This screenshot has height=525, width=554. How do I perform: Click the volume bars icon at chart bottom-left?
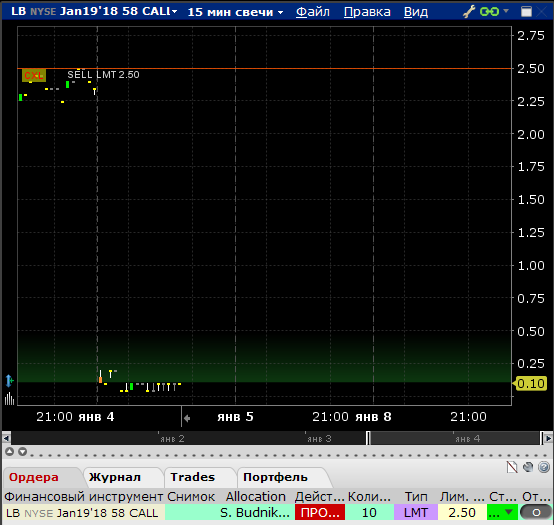10,399
